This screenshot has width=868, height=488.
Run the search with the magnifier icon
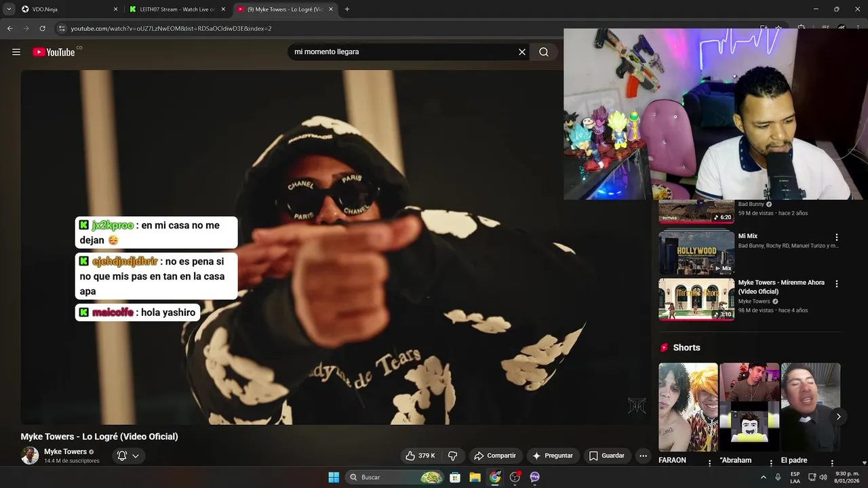[x=544, y=52]
